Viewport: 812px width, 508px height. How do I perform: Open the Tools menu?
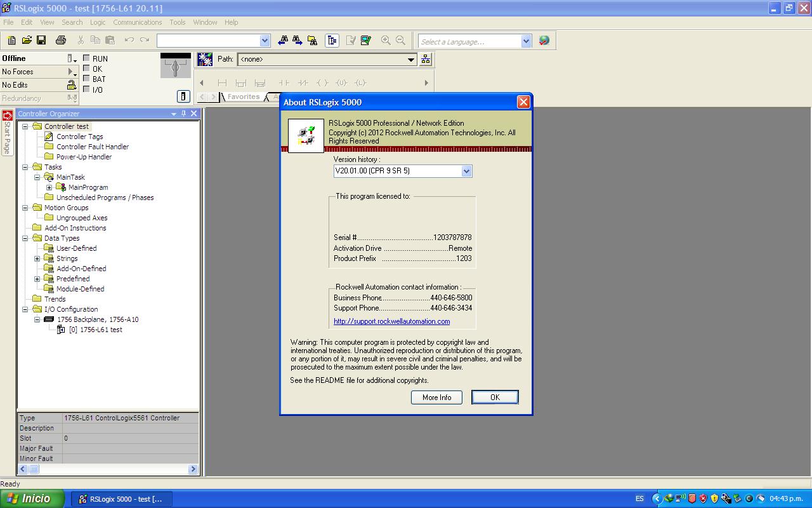pyautogui.click(x=178, y=22)
